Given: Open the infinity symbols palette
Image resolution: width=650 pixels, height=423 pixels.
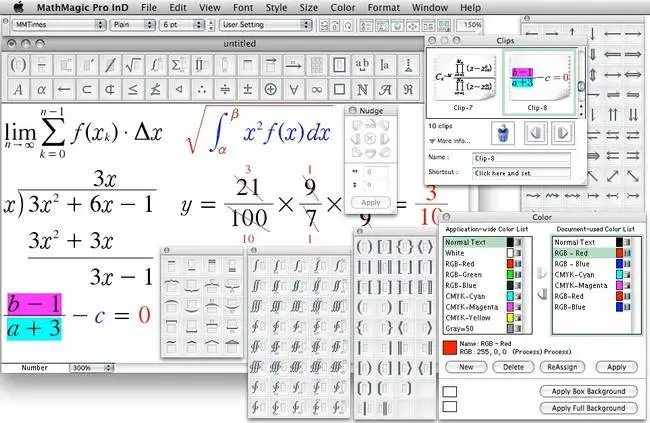Looking at the screenshot, I should pyautogui.click(x=316, y=89).
